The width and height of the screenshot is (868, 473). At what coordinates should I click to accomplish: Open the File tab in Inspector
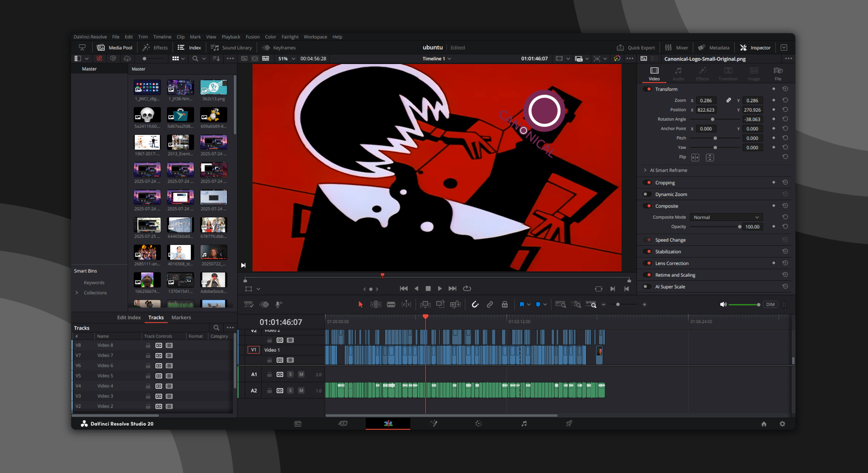pyautogui.click(x=778, y=74)
